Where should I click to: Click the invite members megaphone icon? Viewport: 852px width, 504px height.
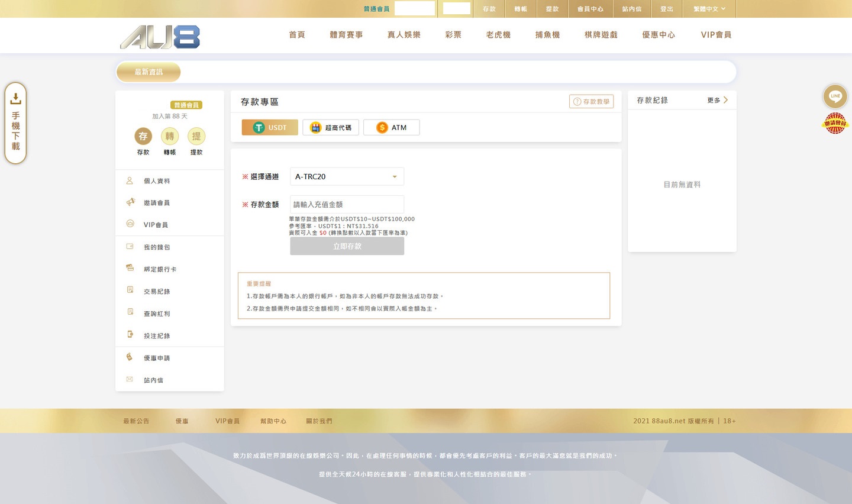(x=130, y=202)
